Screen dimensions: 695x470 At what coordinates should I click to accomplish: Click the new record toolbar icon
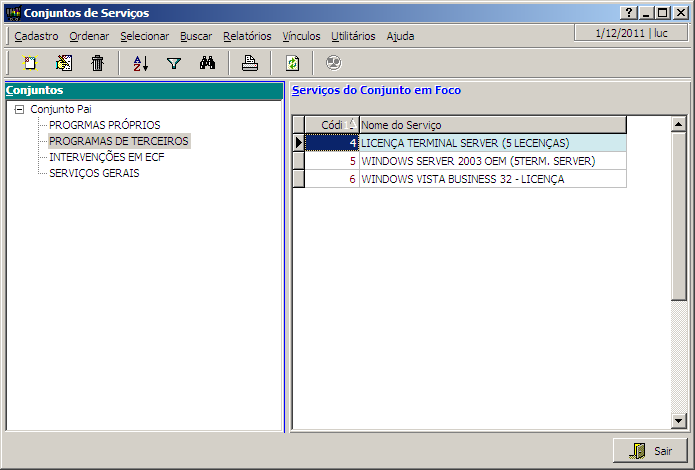coord(30,63)
